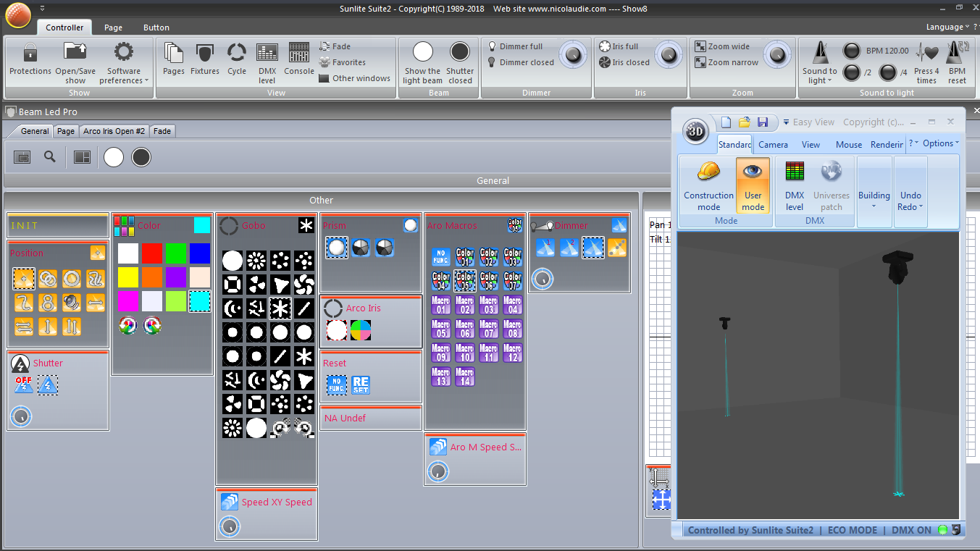Viewport: 980px width, 551px height.
Task: Click the magnifier search icon in Beam Led Pro toolbar
Action: tap(50, 156)
